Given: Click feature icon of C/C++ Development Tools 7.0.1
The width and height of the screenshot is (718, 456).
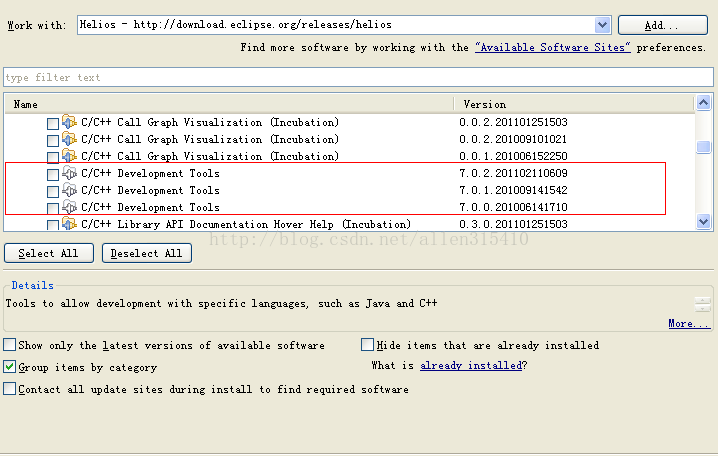Looking at the screenshot, I should point(69,190).
